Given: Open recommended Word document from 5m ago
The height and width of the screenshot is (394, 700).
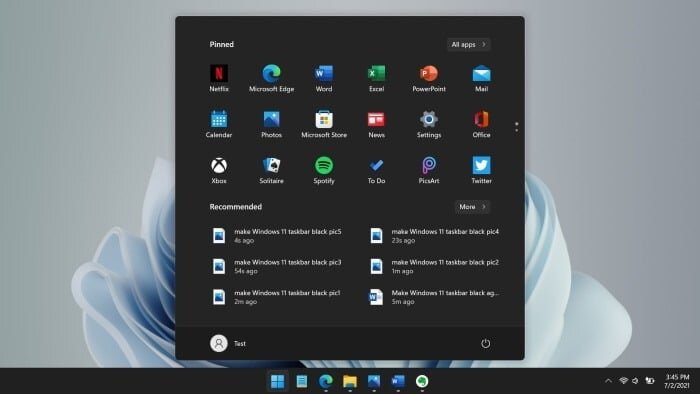Looking at the screenshot, I should 435,297.
